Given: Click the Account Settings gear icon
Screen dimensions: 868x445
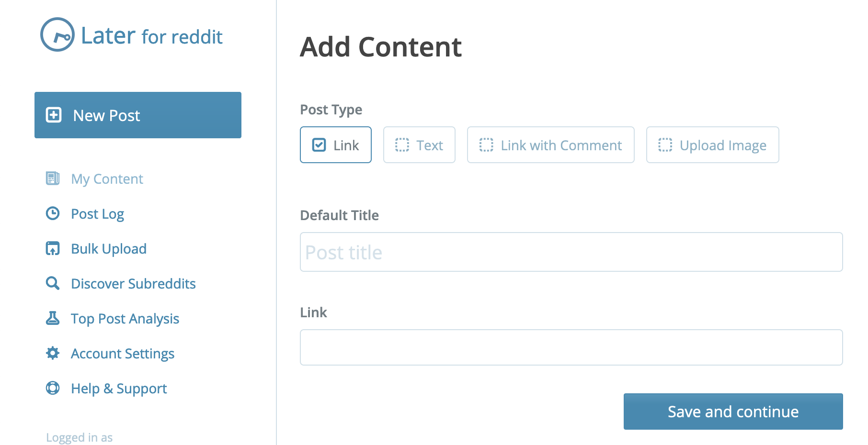Looking at the screenshot, I should click(53, 353).
